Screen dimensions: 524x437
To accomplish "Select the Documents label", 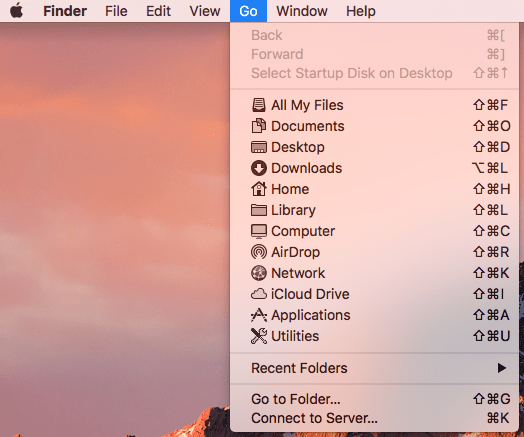I will 308,126.
